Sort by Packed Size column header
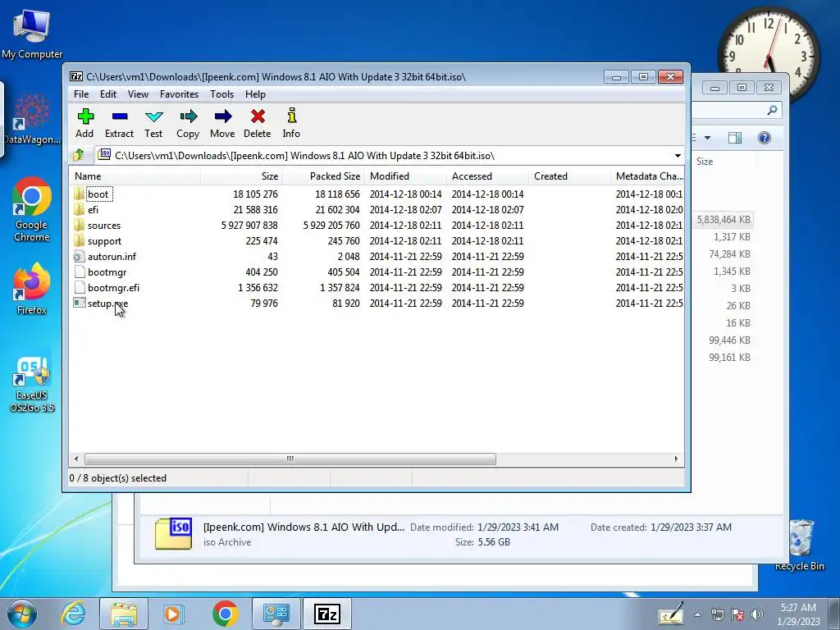Image resolution: width=840 pixels, height=630 pixels. point(323,176)
